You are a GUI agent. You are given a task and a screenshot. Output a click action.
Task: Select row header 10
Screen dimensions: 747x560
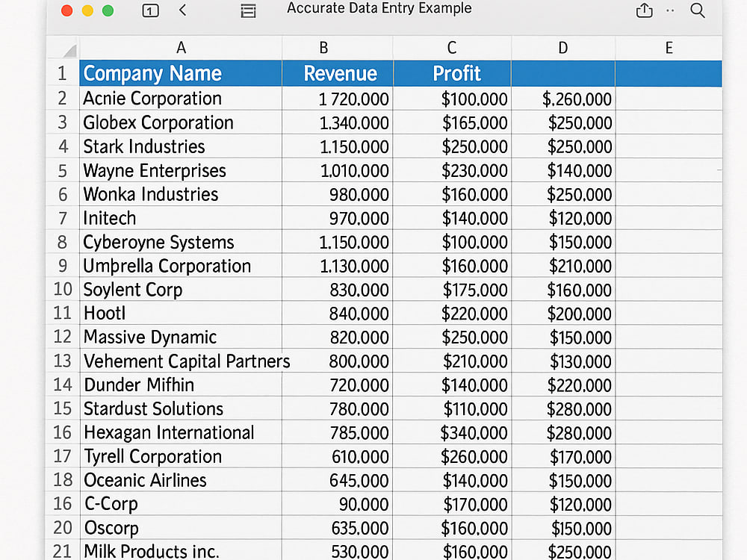tap(63, 289)
